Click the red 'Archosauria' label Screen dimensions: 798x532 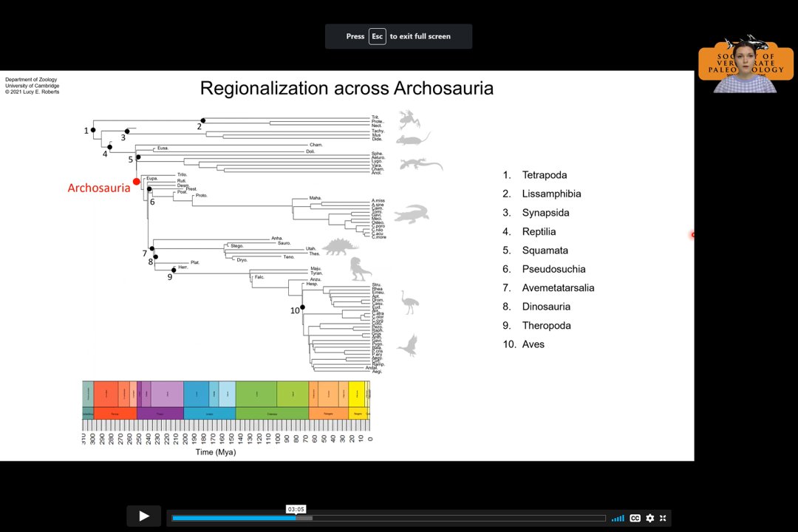pos(99,188)
